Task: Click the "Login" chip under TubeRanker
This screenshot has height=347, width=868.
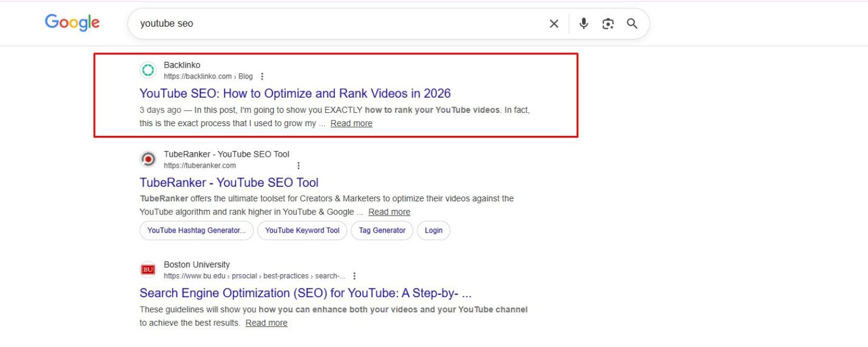Action: (433, 230)
